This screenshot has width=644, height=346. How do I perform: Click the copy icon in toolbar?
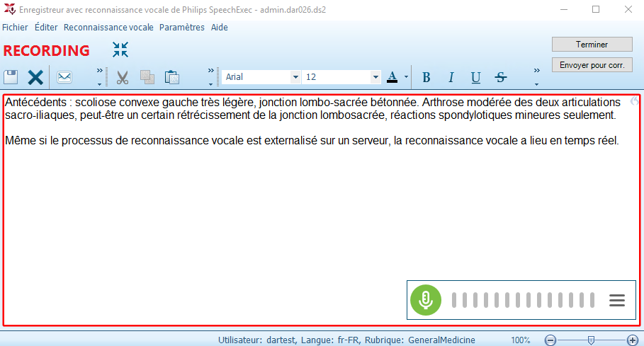pos(147,77)
